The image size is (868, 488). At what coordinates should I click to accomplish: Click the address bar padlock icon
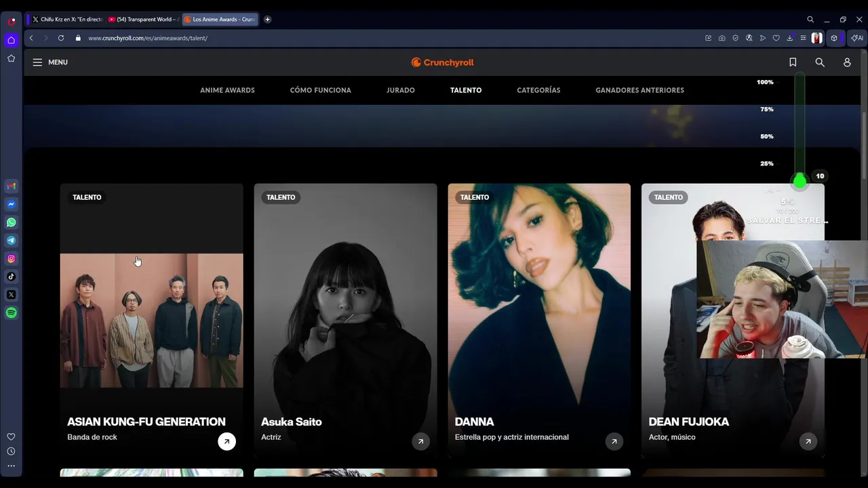78,38
